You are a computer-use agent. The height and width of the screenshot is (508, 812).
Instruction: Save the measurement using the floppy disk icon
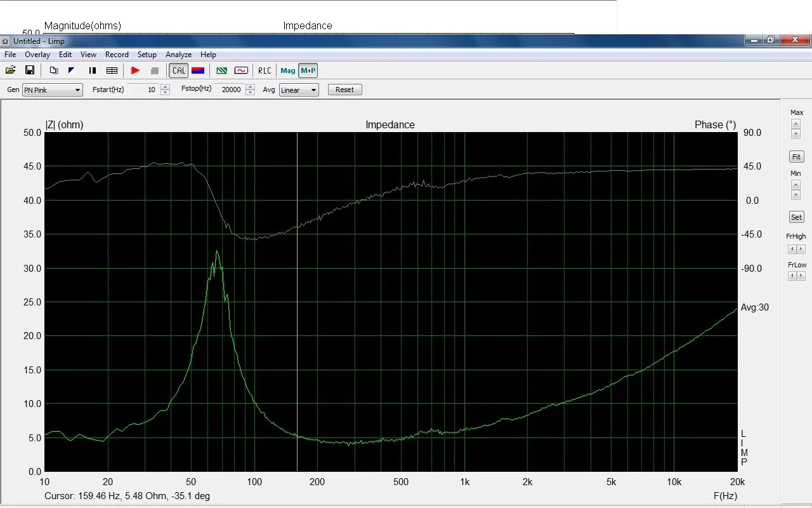tap(29, 70)
